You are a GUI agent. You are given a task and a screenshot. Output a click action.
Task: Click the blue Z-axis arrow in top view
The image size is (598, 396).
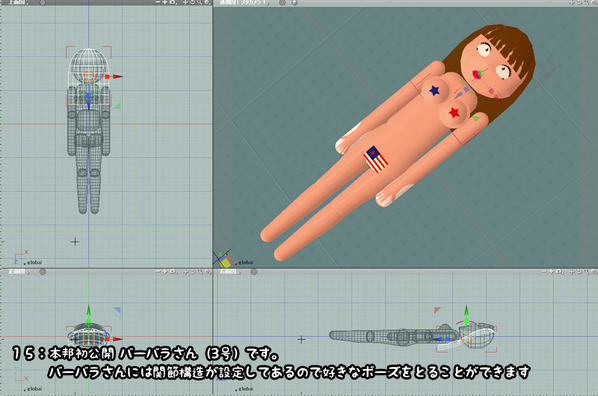(88, 105)
